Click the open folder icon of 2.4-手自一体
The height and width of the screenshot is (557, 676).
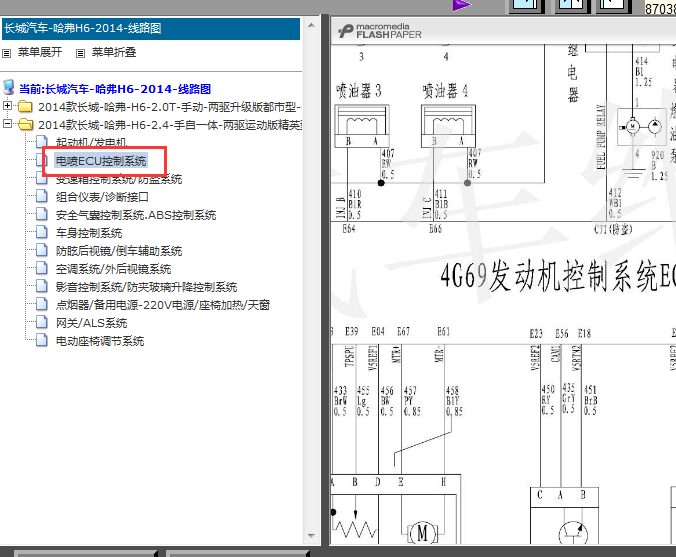[x=25, y=125]
